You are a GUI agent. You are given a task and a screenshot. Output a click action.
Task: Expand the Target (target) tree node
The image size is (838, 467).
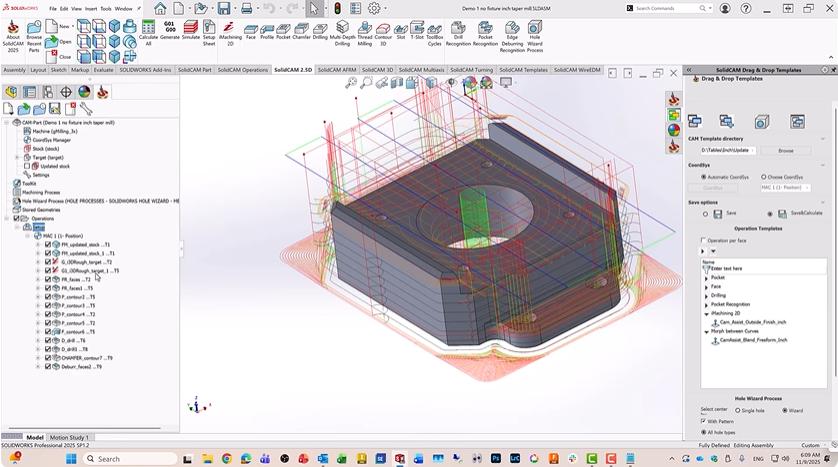(17, 157)
